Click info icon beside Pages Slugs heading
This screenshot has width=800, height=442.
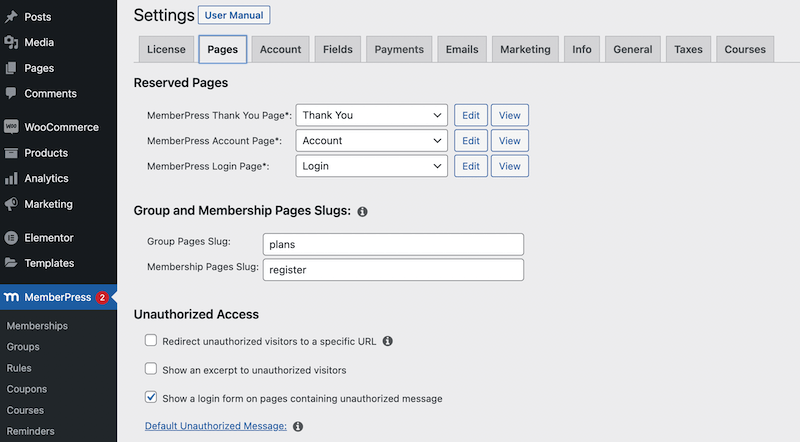362,211
